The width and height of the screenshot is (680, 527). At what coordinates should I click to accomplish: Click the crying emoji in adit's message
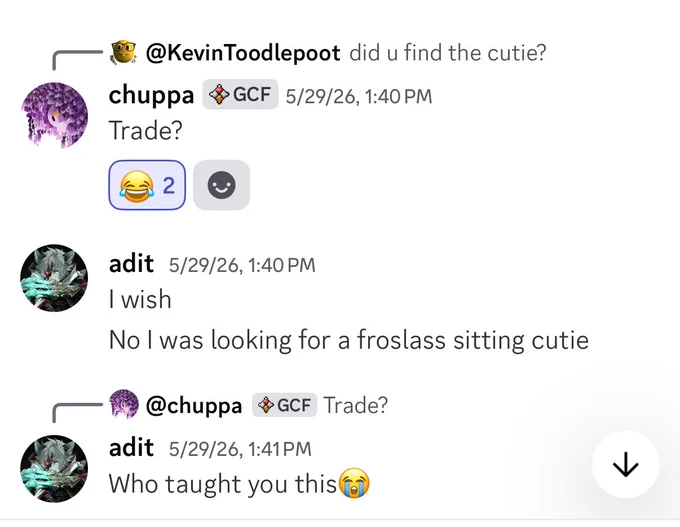(x=354, y=483)
